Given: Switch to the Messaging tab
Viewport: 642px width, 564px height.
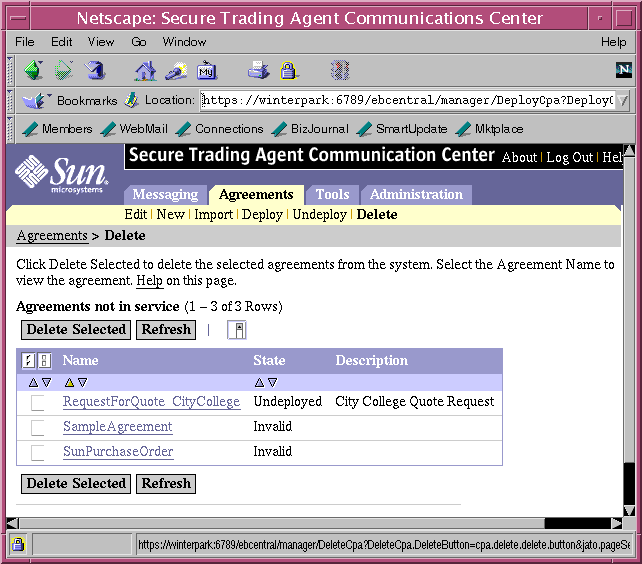Looking at the screenshot, I should 165,195.
